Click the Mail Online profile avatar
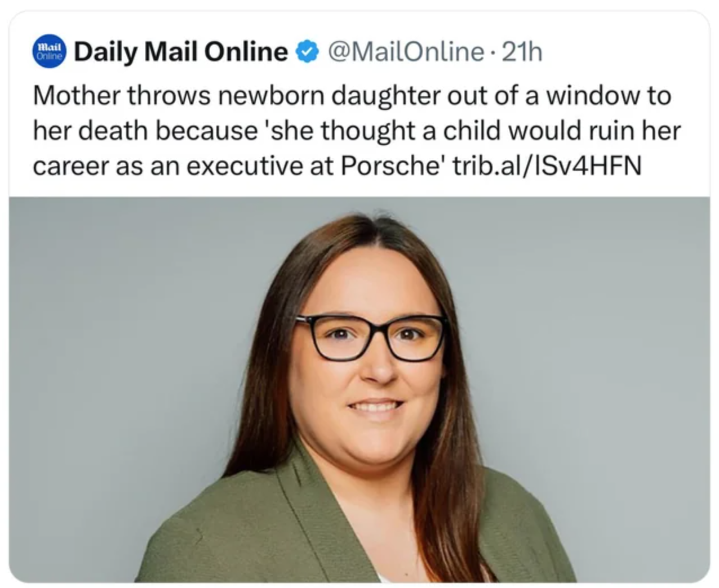The height and width of the screenshot is (588, 719). pyautogui.click(x=50, y=52)
